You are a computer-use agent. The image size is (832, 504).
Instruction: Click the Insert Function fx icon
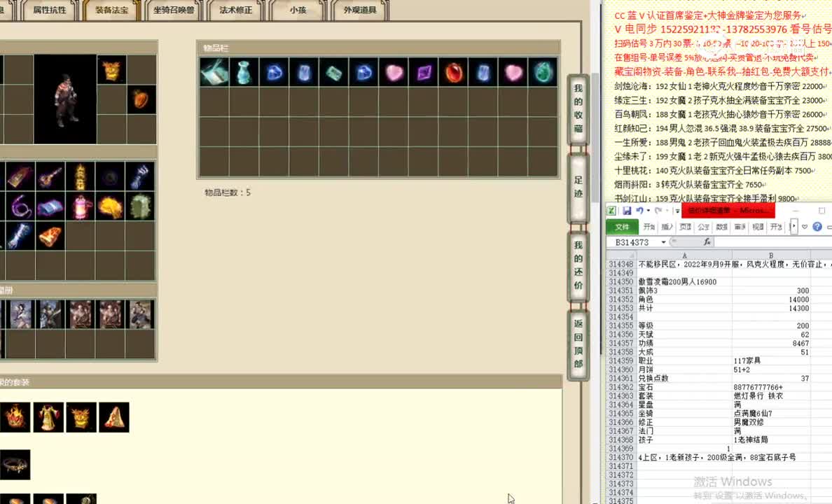click(707, 241)
